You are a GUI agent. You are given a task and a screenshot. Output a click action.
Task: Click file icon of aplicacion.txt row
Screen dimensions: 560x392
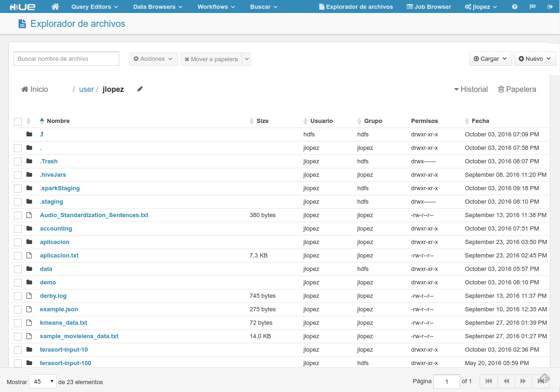29,255
